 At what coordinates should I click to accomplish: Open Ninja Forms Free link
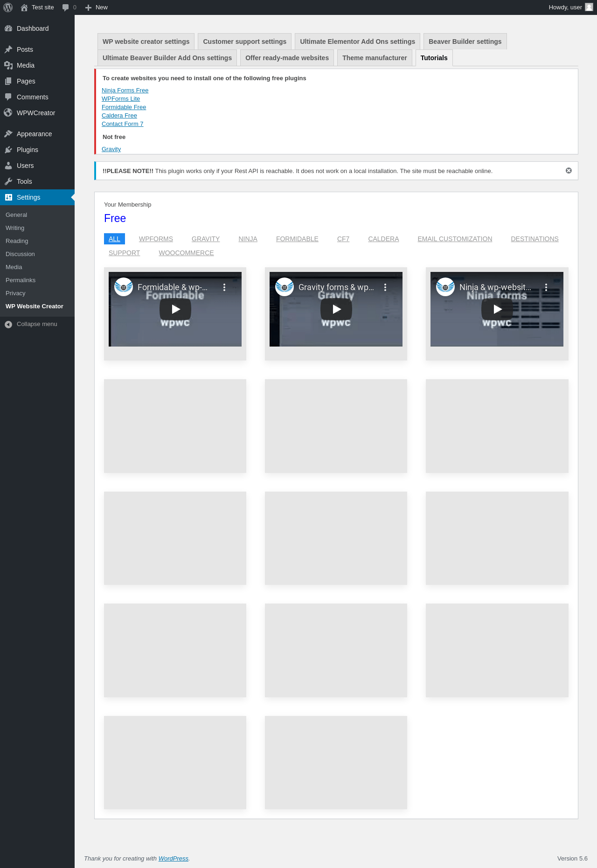click(x=125, y=90)
